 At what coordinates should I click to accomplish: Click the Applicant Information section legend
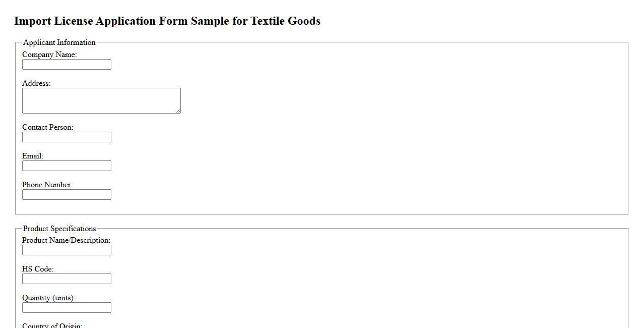(59, 42)
